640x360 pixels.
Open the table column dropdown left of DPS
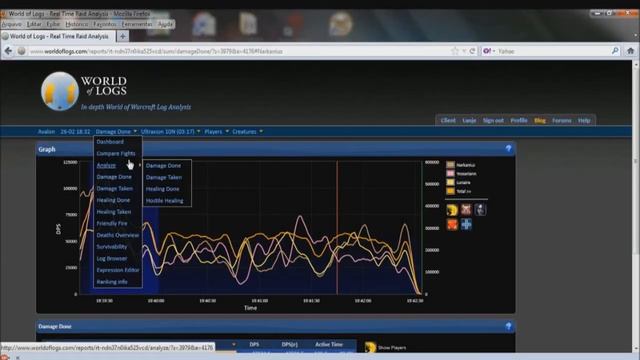click(x=233, y=344)
